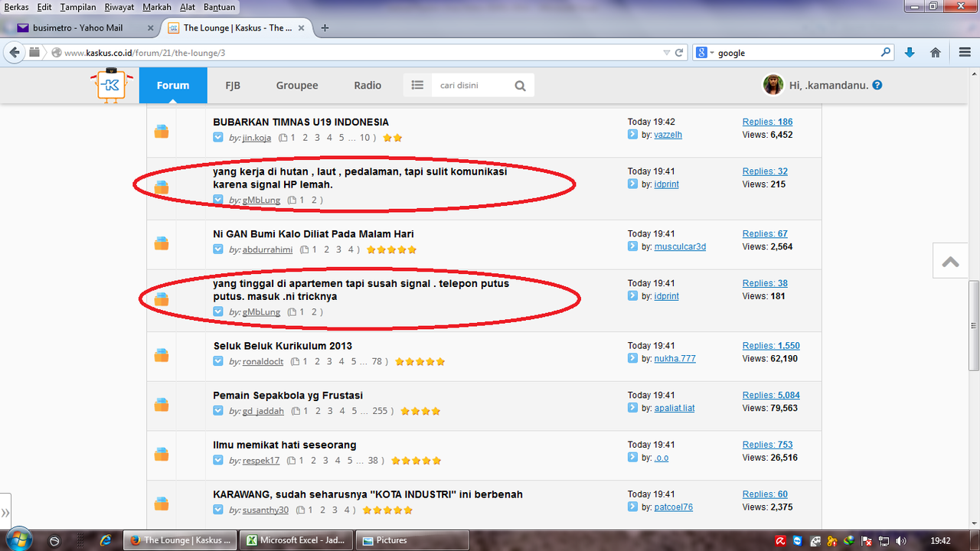Click the cari disini search field
980x551 pixels.
click(470, 86)
